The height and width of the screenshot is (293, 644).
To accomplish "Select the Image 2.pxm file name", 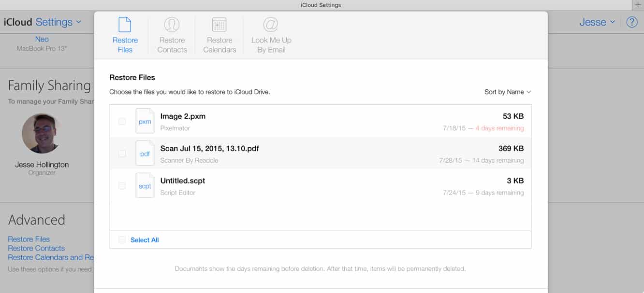I will (183, 116).
